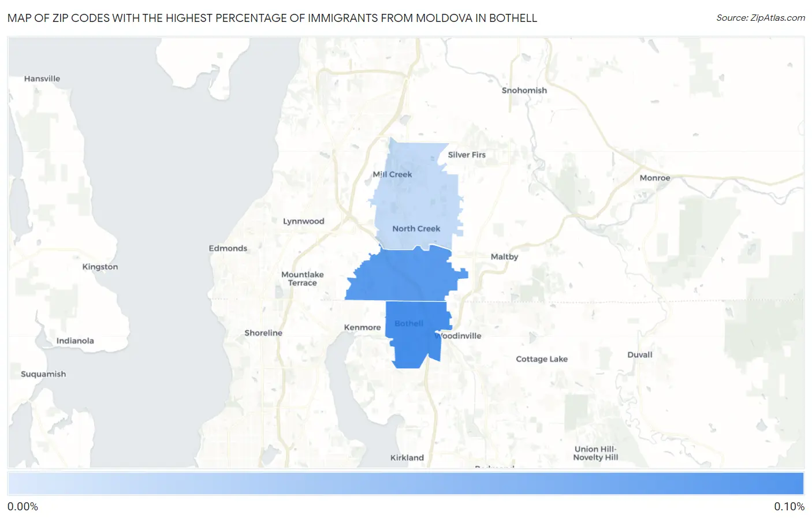
Task: Click the Kenmore label on map
Action: pyautogui.click(x=362, y=327)
